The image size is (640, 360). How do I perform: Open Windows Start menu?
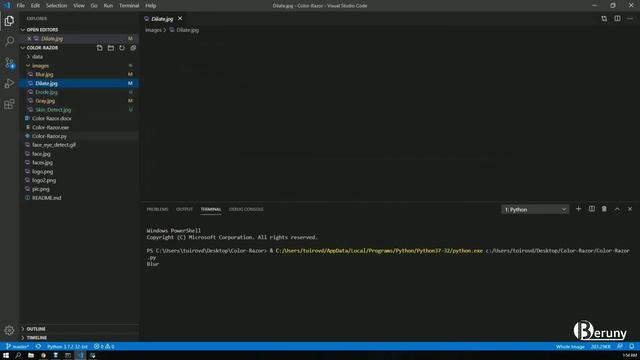[6, 356]
